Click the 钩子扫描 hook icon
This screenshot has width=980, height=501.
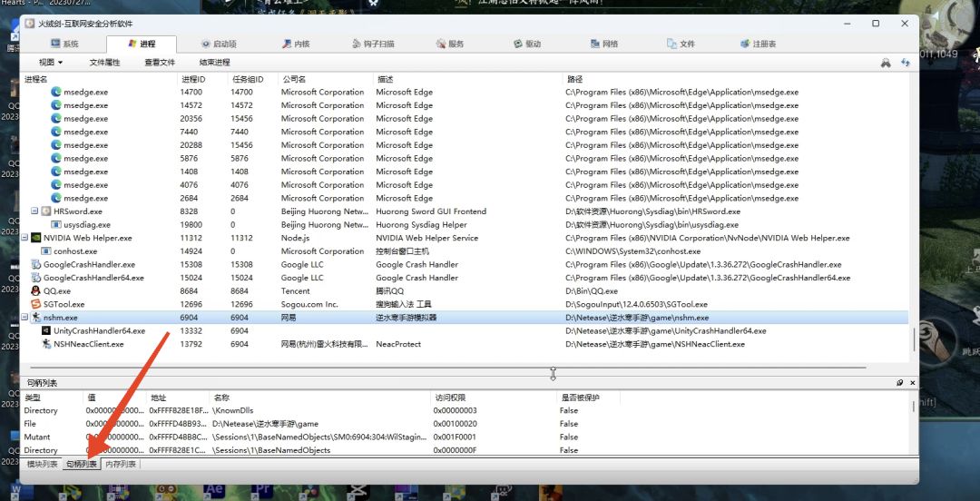[357, 44]
